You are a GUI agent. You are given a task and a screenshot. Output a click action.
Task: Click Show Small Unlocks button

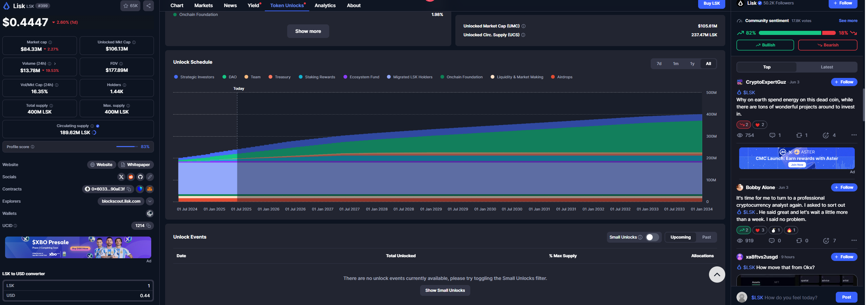pos(445,290)
